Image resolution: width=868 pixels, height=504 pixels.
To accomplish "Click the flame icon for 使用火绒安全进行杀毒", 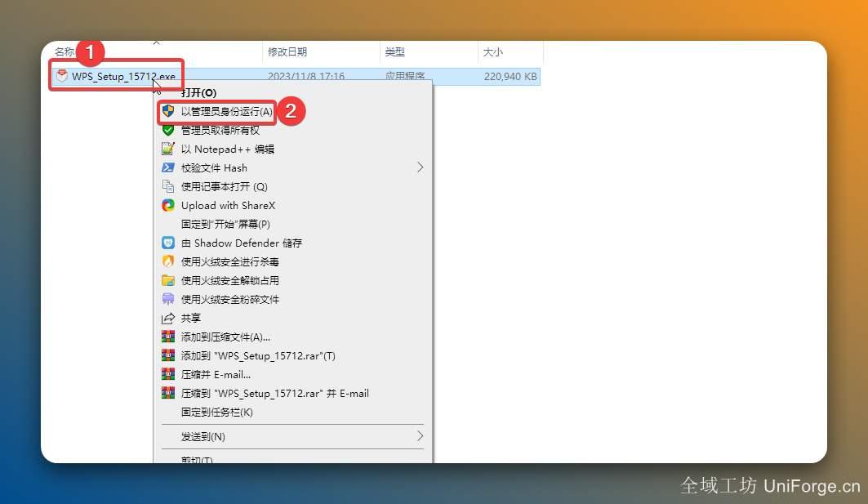I will point(168,261).
